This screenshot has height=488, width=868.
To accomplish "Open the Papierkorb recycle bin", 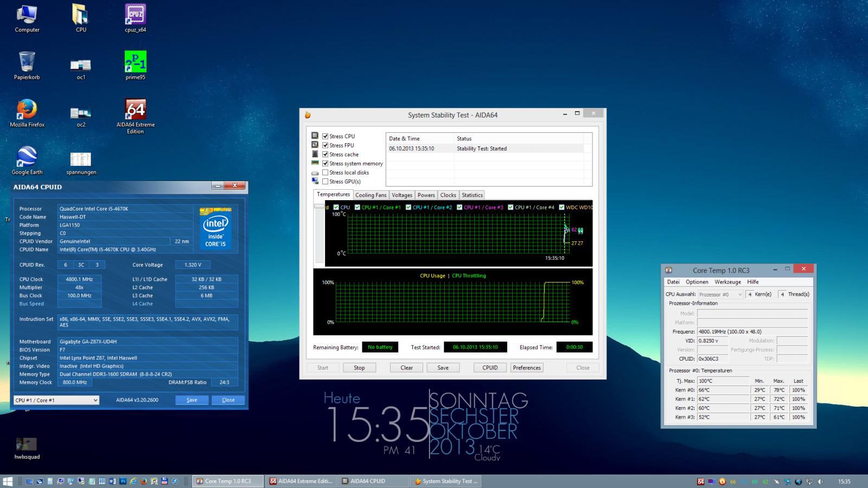I will 27,66.
